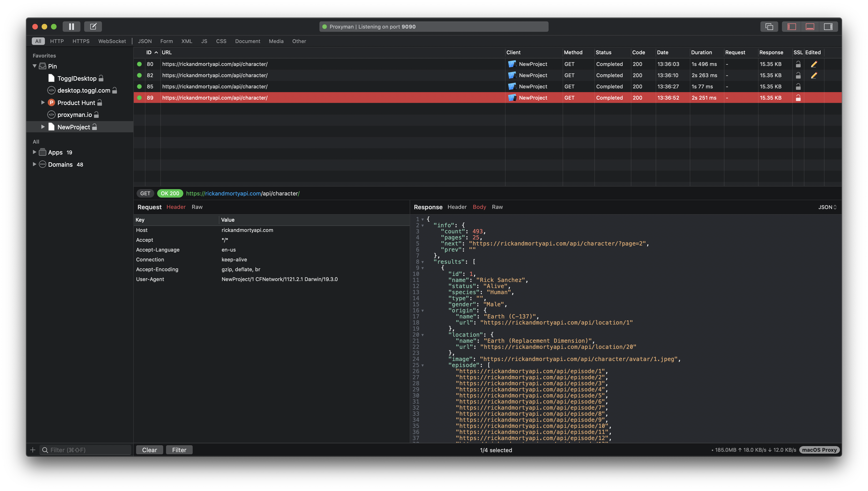Expand the Domains tree group
The width and height of the screenshot is (868, 491).
[34, 165]
